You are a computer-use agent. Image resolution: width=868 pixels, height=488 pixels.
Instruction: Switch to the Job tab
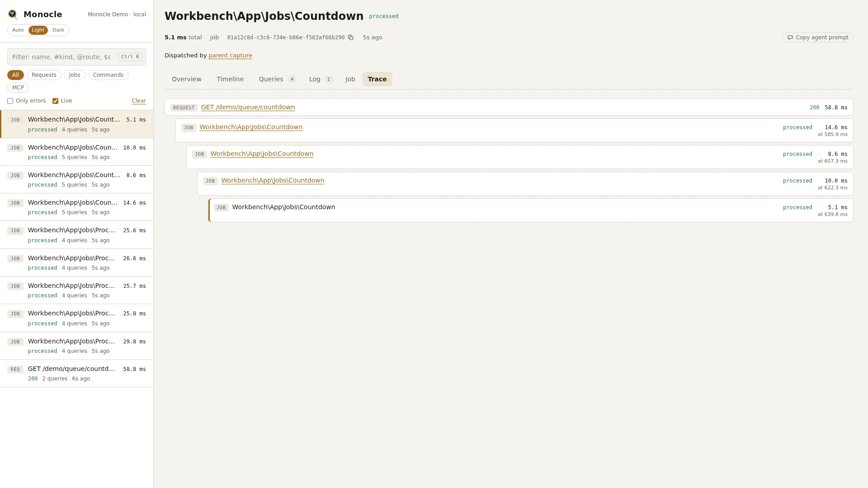click(x=350, y=79)
